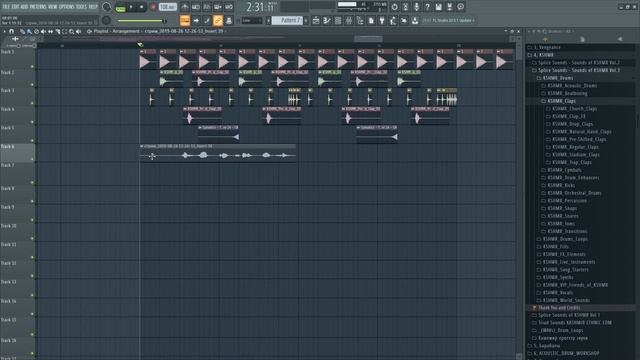The width and height of the screenshot is (640, 360).
Task: Toggle typing keyboard to piano button
Action: (184, 20)
